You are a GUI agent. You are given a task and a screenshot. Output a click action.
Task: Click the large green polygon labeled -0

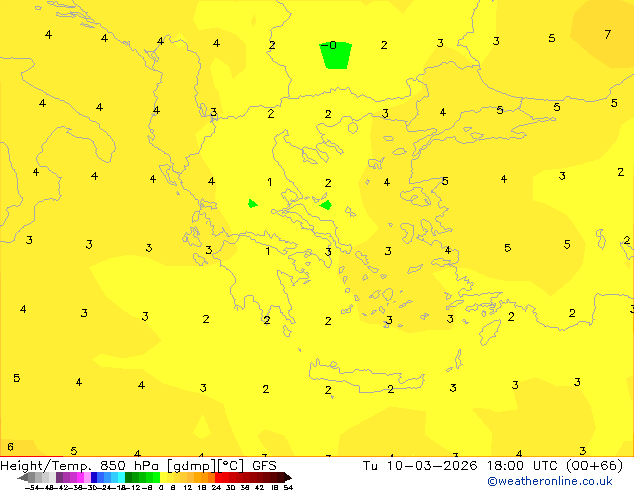(336, 55)
